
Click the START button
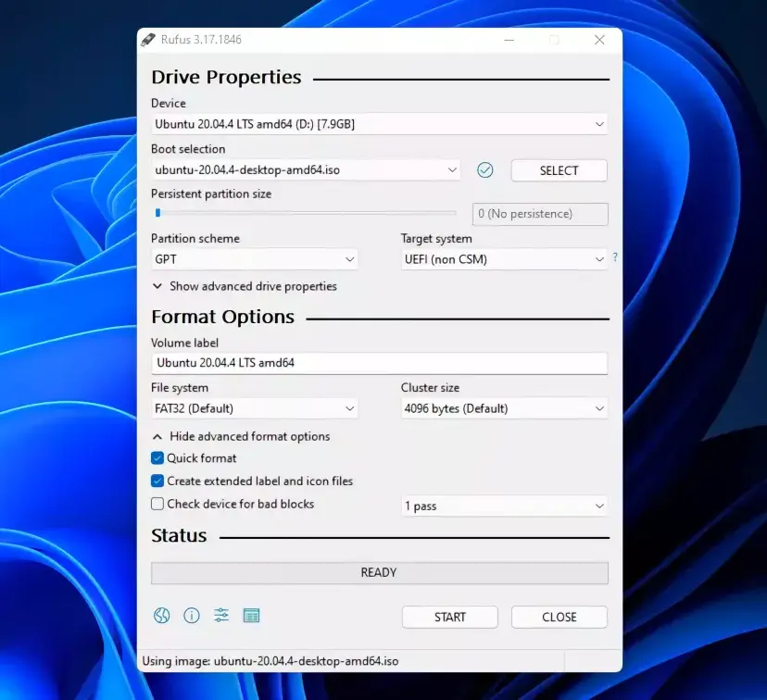[450, 617]
